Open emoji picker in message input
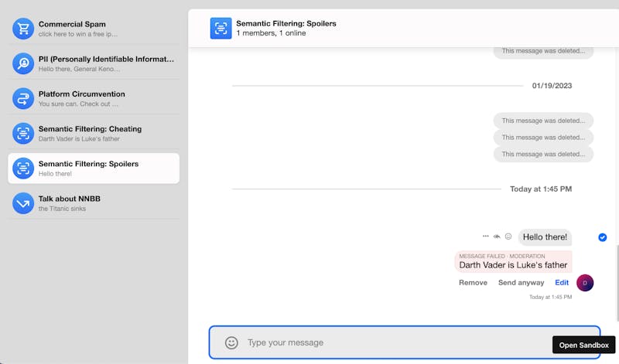The height and width of the screenshot is (364, 619). pyautogui.click(x=231, y=342)
